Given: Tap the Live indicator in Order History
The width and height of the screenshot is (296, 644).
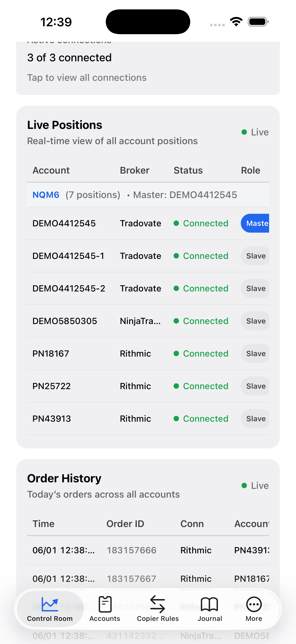Looking at the screenshot, I should (x=255, y=485).
